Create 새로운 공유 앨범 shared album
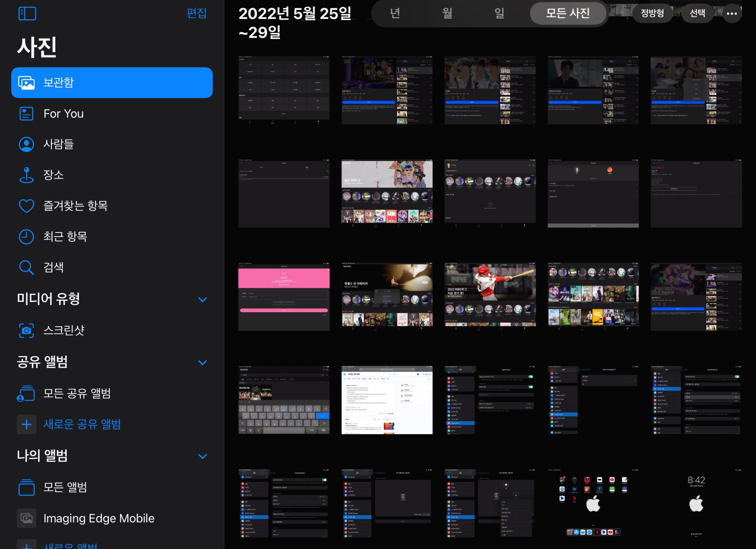Viewport: 756px width, 549px height. tap(82, 424)
